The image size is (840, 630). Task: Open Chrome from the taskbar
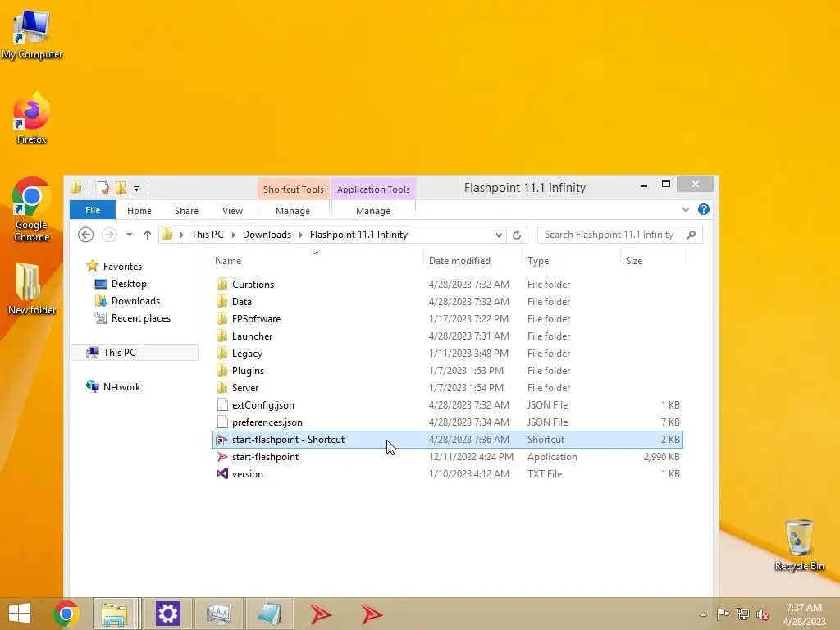(x=66, y=614)
